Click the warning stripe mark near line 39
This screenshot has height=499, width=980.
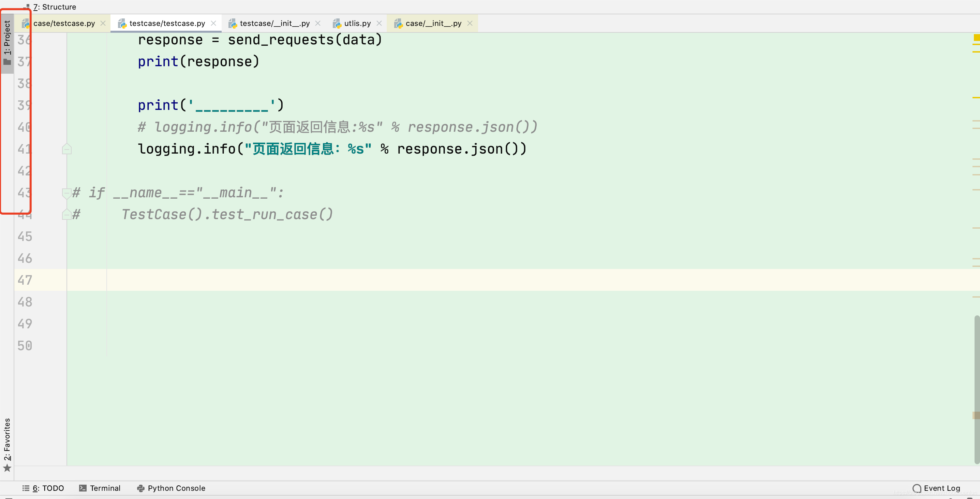click(x=976, y=98)
